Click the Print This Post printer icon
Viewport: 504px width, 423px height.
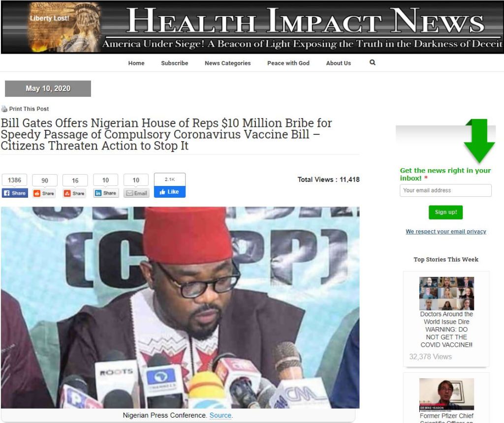[4, 109]
